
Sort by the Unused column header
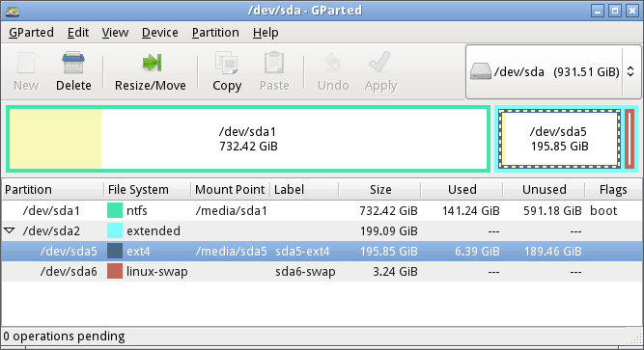pyautogui.click(x=545, y=190)
